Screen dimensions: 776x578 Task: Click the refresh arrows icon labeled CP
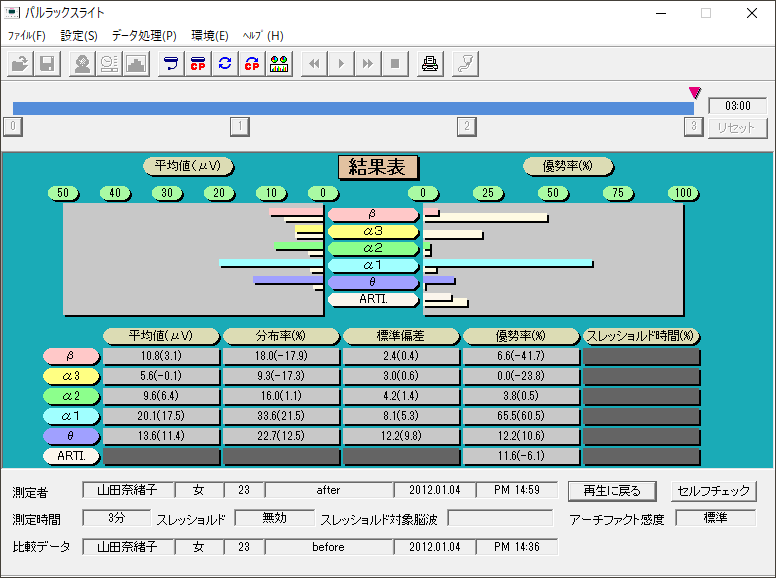click(x=252, y=63)
